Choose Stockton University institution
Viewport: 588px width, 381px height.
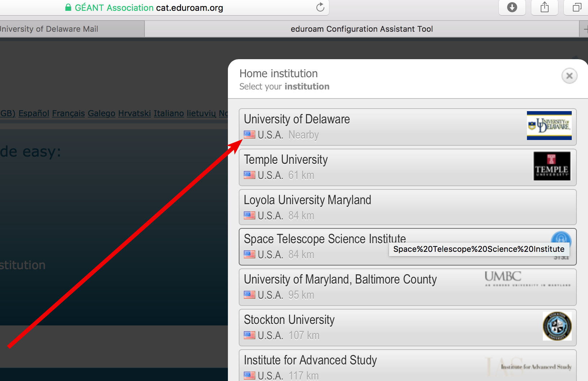[x=407, y=328]
